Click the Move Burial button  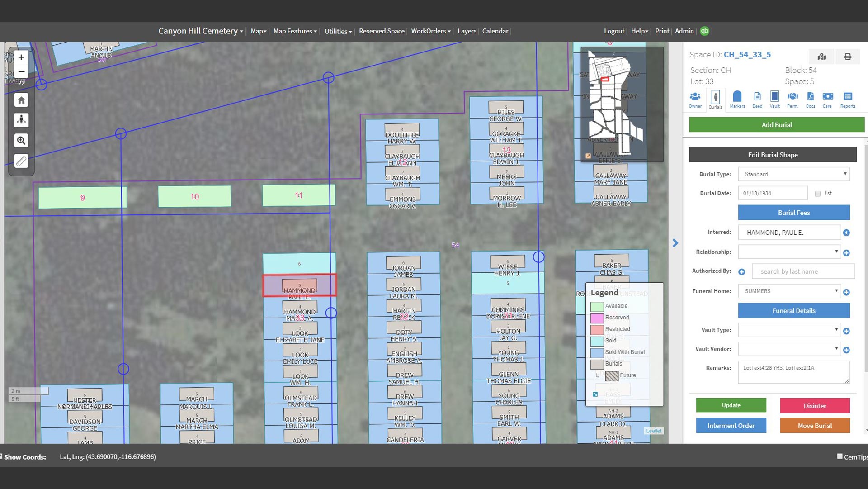[x=815, y=426]
